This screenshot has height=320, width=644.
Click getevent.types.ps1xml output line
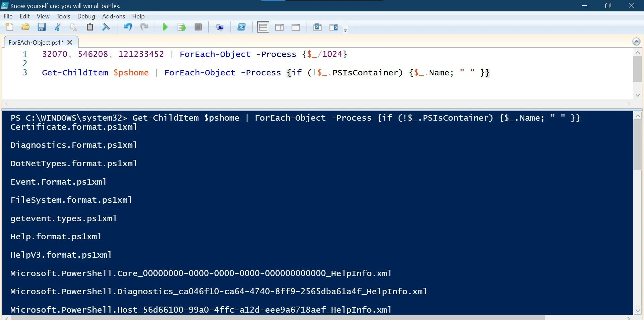tap(63, 218)
